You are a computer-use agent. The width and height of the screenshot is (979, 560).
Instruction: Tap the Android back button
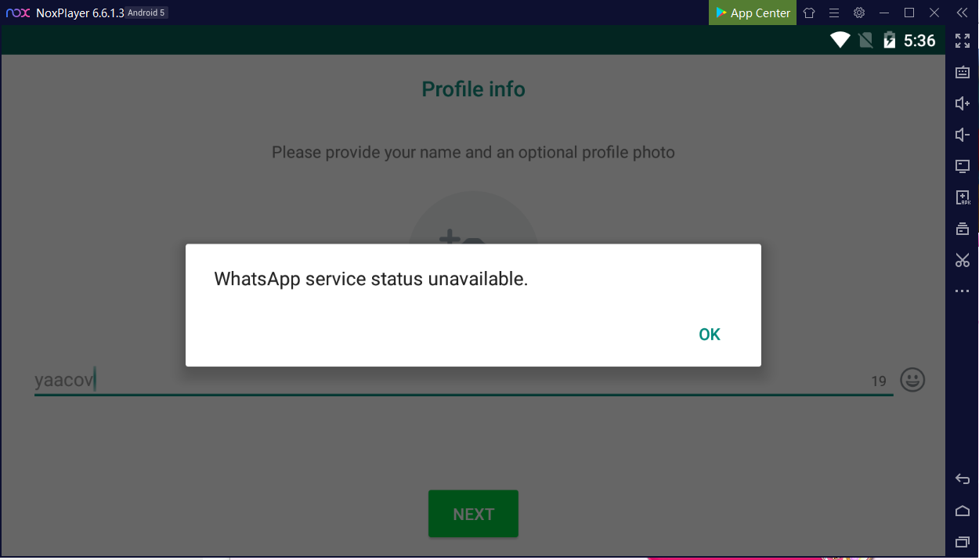coord(963,479)
